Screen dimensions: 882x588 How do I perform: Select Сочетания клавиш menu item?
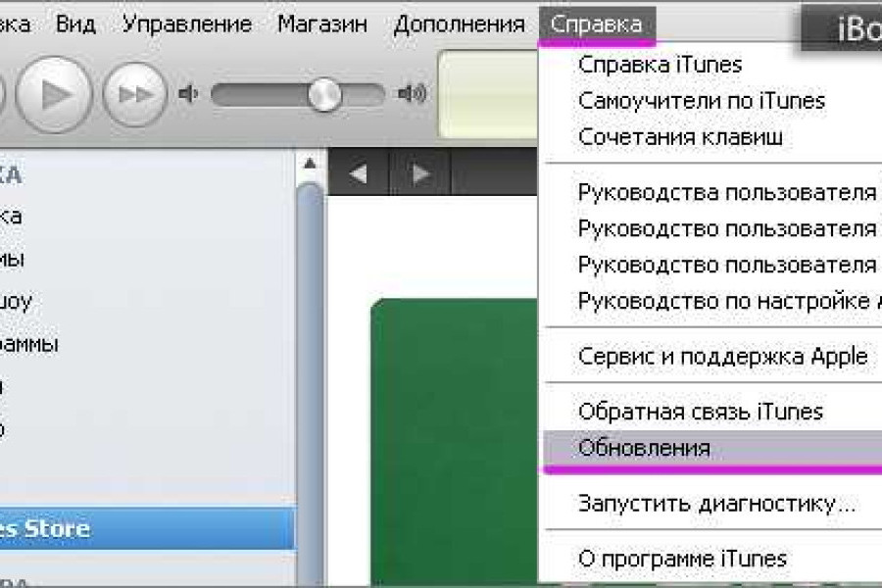point(680,136)
